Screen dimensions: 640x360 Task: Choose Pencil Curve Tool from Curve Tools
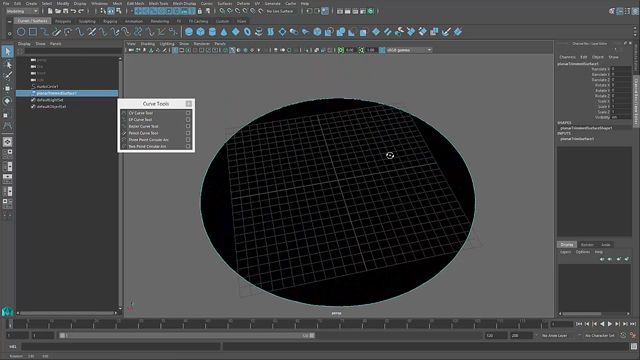(x=143, y=133)
